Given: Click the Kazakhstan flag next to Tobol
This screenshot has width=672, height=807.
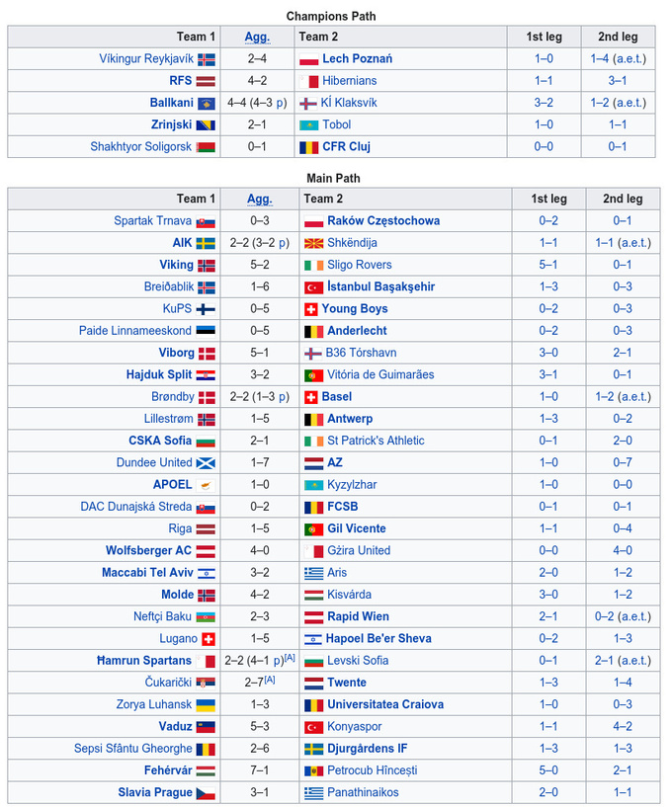Looking at the screenshot, I should point(308,125).
